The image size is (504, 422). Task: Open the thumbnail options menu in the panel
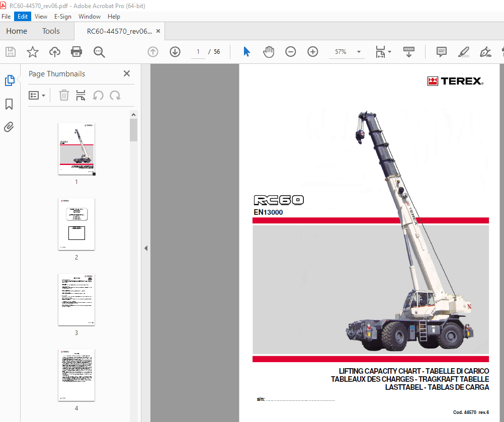37,95
